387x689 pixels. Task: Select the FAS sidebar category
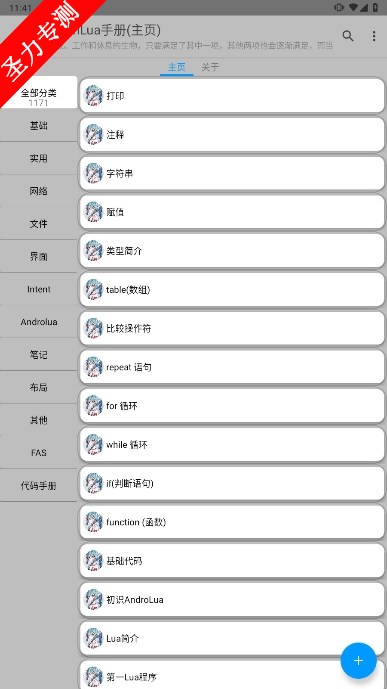click(x=39, y=453)
